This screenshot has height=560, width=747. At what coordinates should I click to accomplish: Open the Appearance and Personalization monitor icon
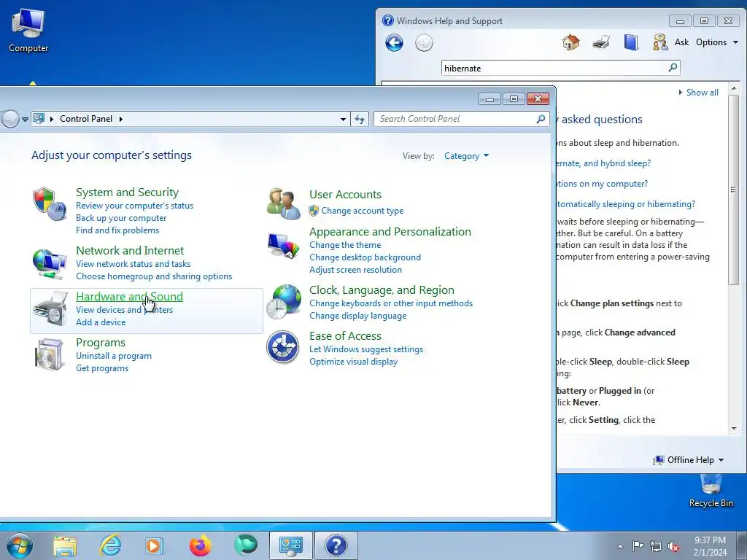click(x=284, y=246)
